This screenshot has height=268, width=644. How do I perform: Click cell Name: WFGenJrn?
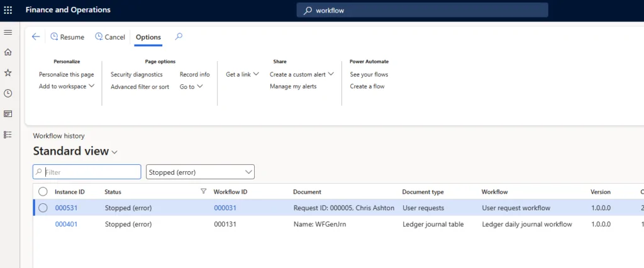click(319, 225)
